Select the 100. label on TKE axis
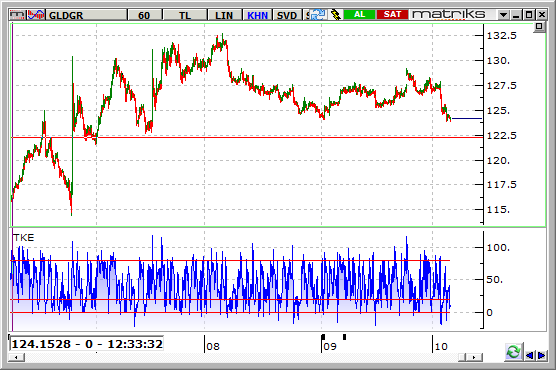 pyautogui.click(x=498, y=248)
